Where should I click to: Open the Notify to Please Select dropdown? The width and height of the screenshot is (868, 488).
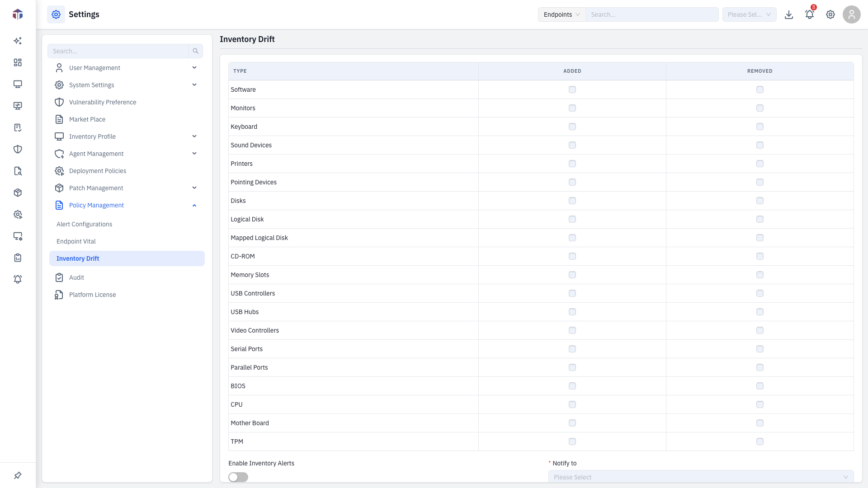tap(701, 477)
